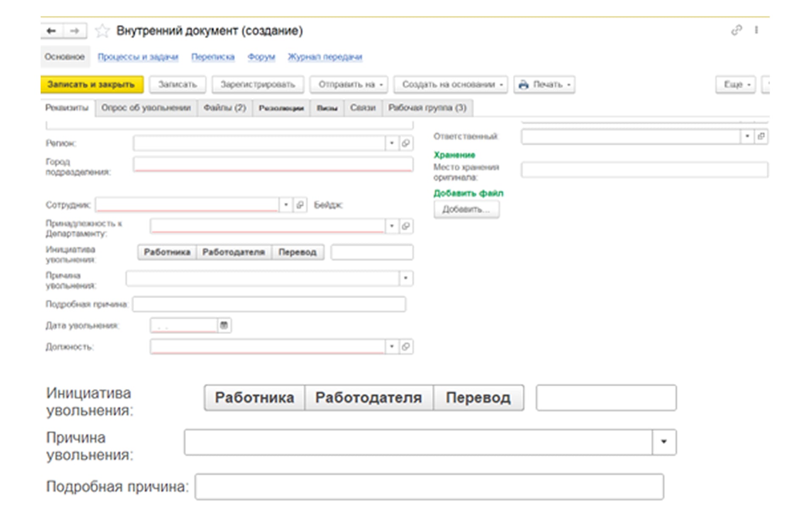
Task: Click the chain icon next to Должность field
Action: click(x=406, y=346)
